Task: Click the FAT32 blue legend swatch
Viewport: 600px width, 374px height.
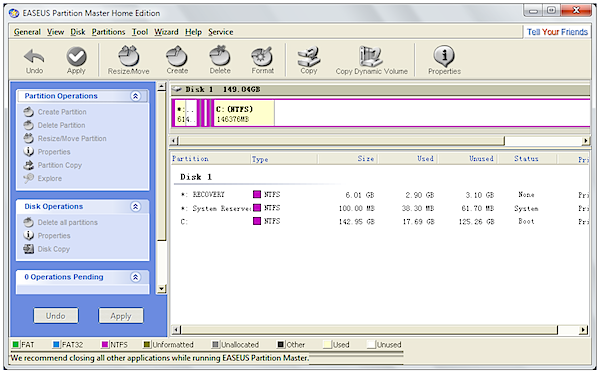Action: [x=56, y=345]
